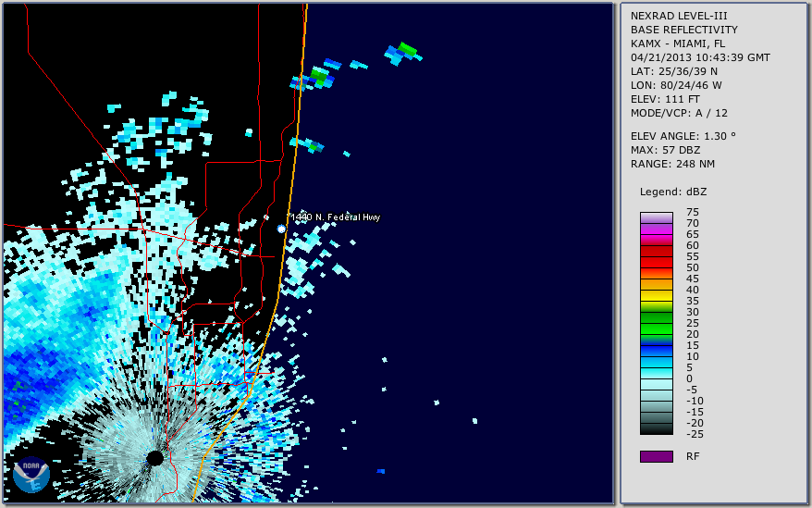Click the dBZ legend color bar
The width and height of the screenshot is (812, 508).
[656, 324]
